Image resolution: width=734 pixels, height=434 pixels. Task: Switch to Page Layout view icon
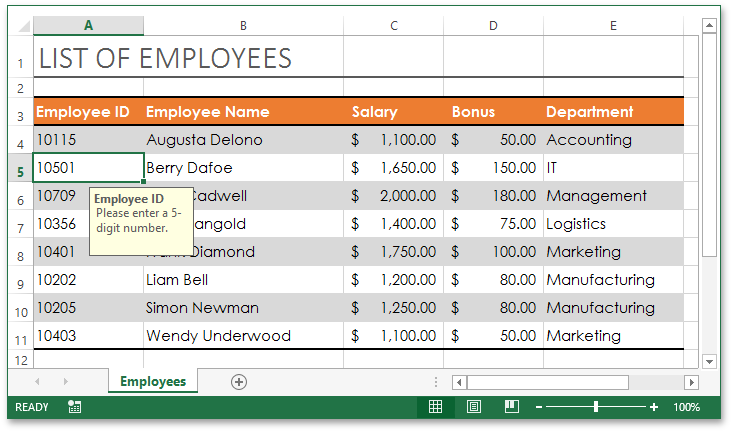point(474,406)
